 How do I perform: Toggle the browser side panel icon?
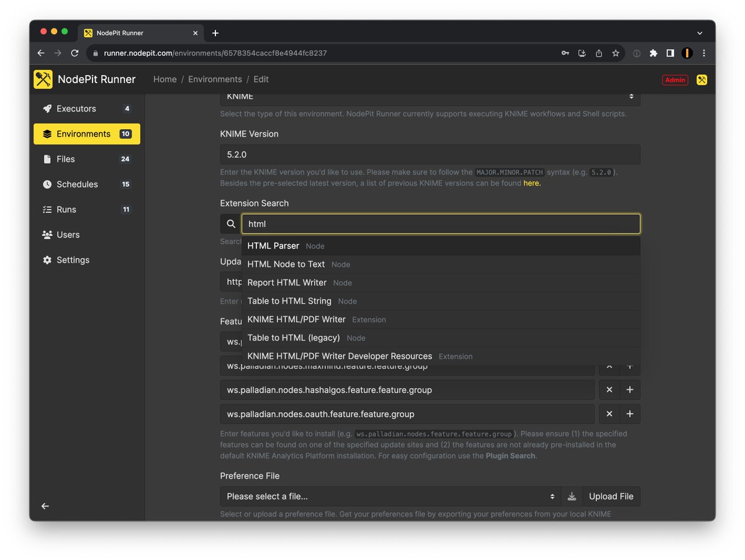(670, 53)
